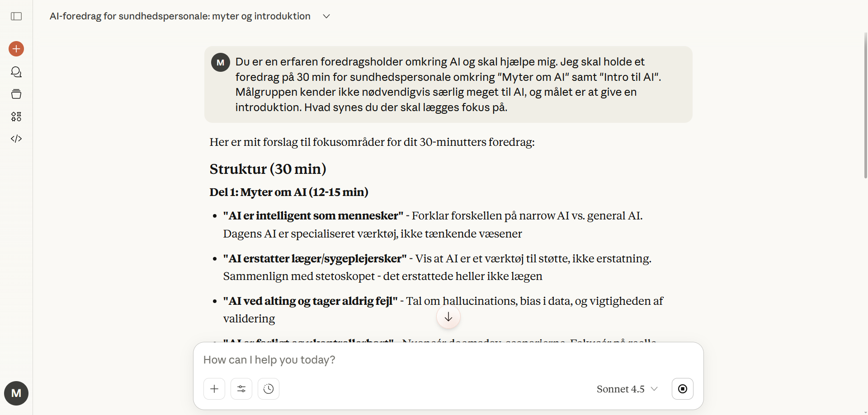Expand the chat title chevron menu
Screen dimensions: 868x415
tap(326, 16)
